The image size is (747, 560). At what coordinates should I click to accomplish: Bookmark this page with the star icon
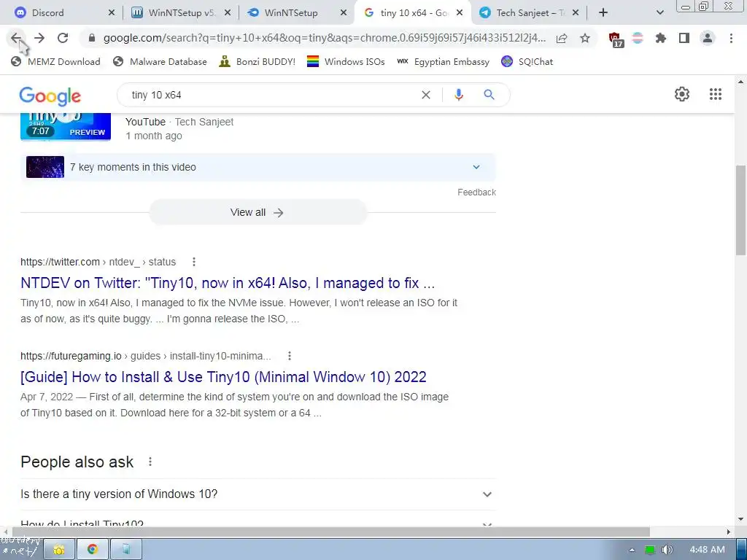tap(585, 38)
